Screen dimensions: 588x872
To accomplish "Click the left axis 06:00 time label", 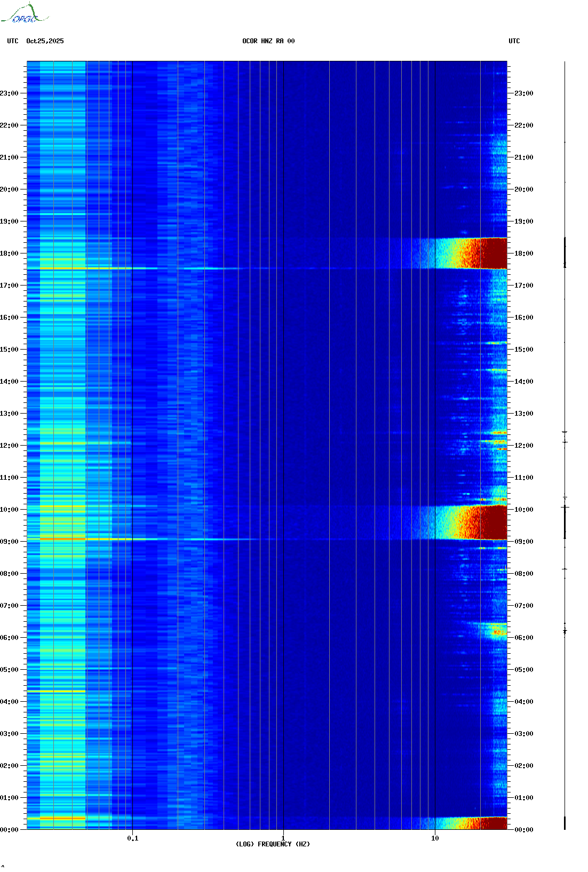I will pos(9,638).
